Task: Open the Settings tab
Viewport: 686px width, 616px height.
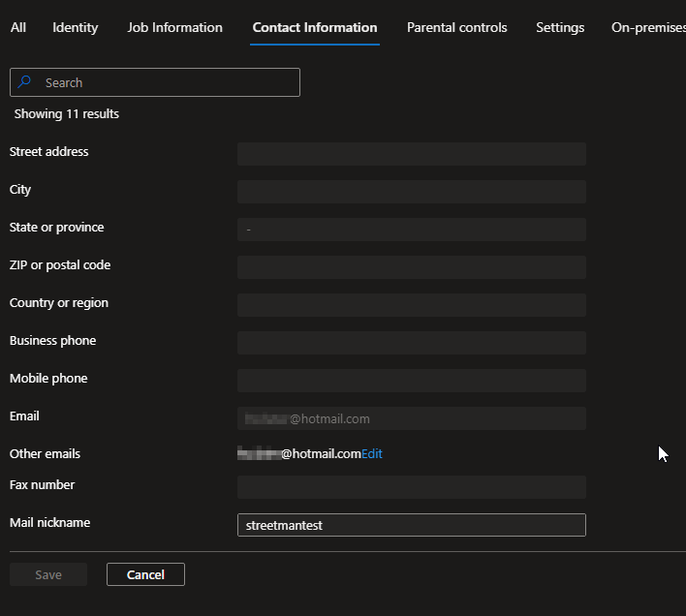Action: [560, 27]
